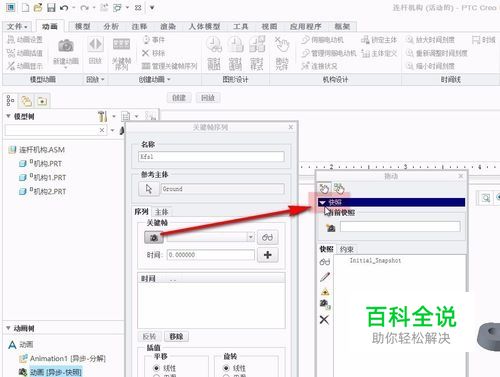Screen dimensions: 500x377
Task: Click 主体定义 in the ribbon
Action: tap(379, 53)
